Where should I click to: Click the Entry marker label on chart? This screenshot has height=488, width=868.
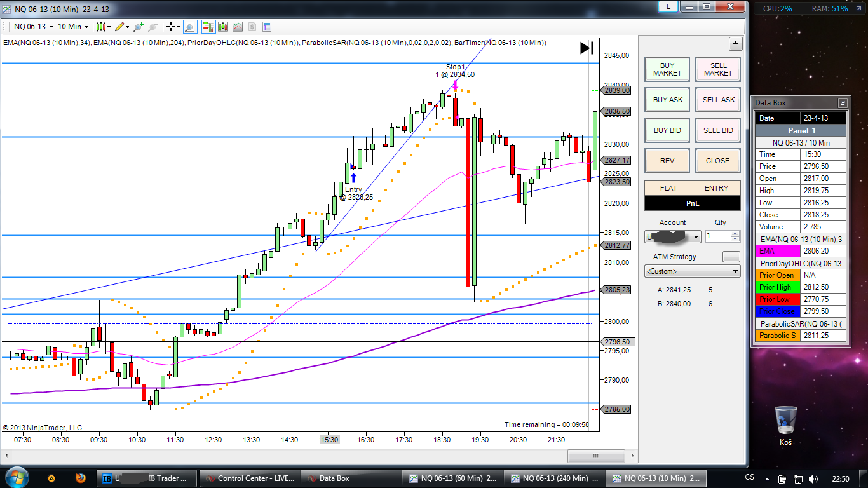[x=353, y=189]
